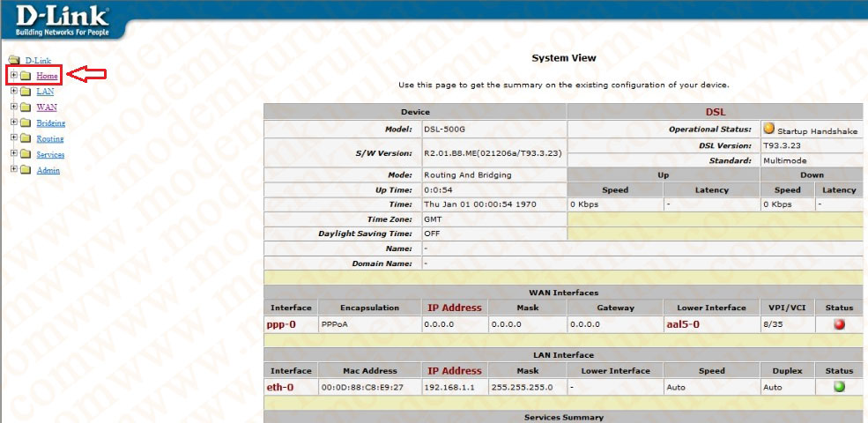Click the mode value Routing And Bridging
The width and height of the screenshot is (868, 423).
(x=468, y=175)
